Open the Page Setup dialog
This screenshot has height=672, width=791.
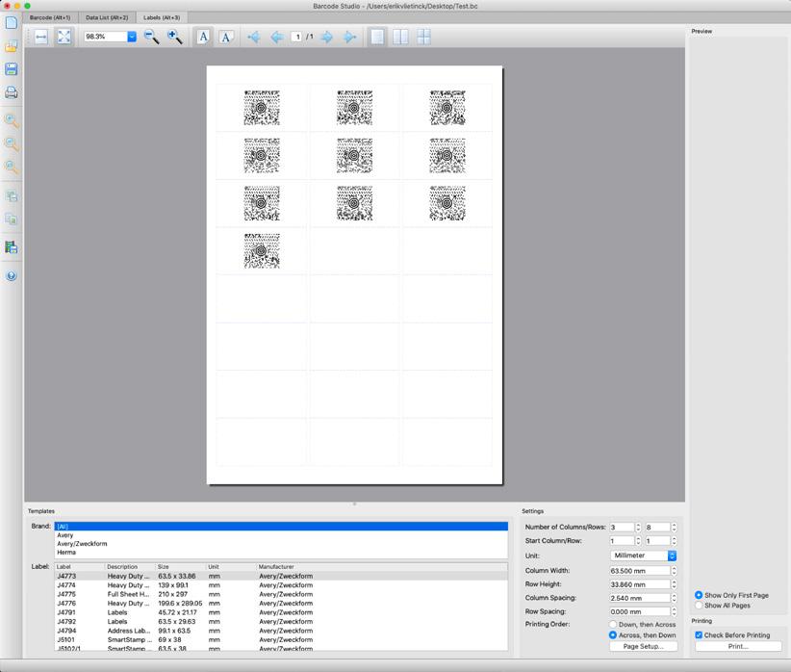click(x=643, y=646)
